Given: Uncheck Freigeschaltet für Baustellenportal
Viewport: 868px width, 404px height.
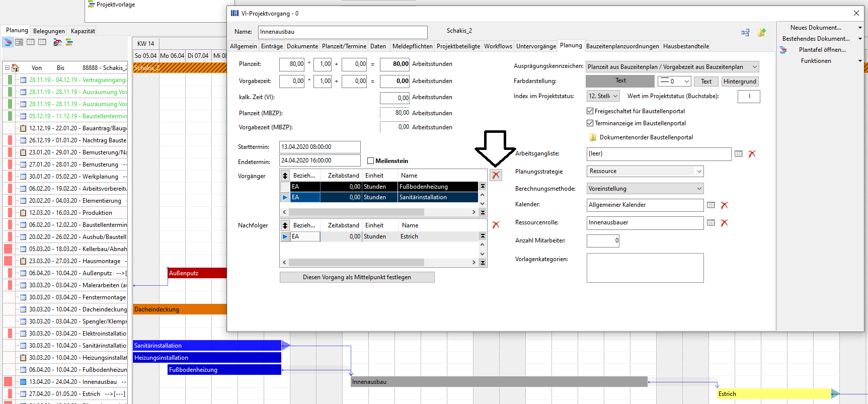Looking at the screenshot, I should [x=590, y=111].
